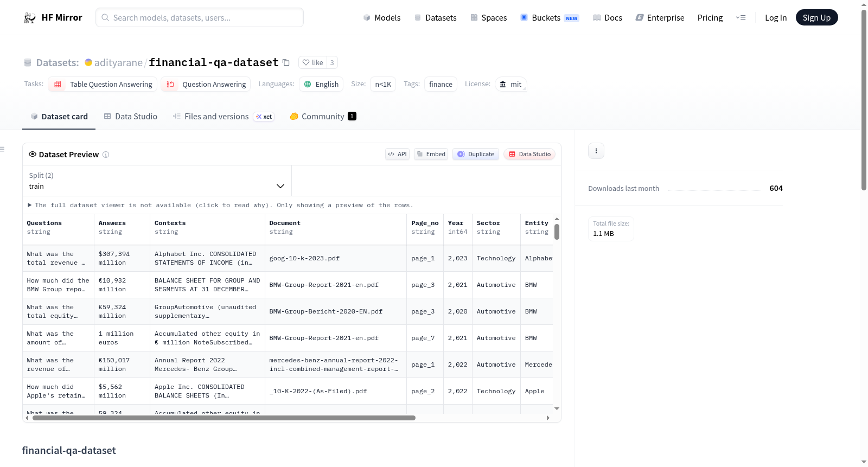
Task: Click the Sign Up button
Action: [816, 18]
